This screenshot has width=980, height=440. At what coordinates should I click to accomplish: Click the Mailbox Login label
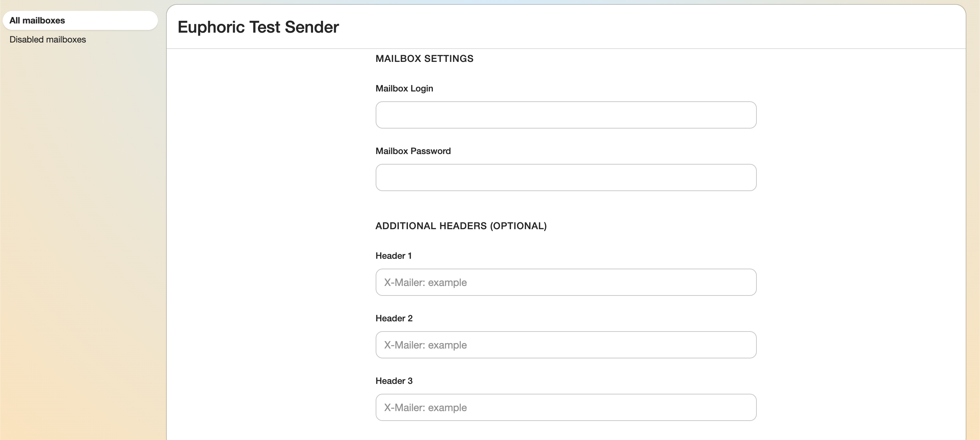point(404,89)
